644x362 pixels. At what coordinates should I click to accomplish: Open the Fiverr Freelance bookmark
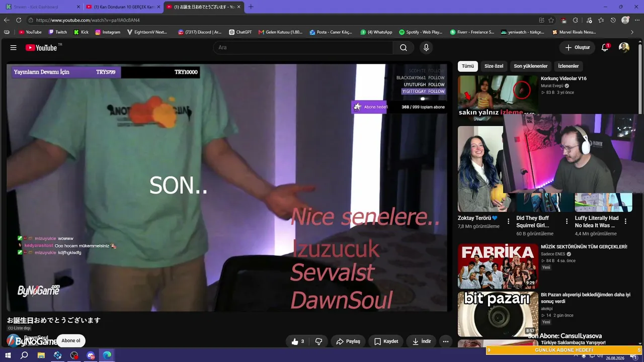click(x=472, y=32)
